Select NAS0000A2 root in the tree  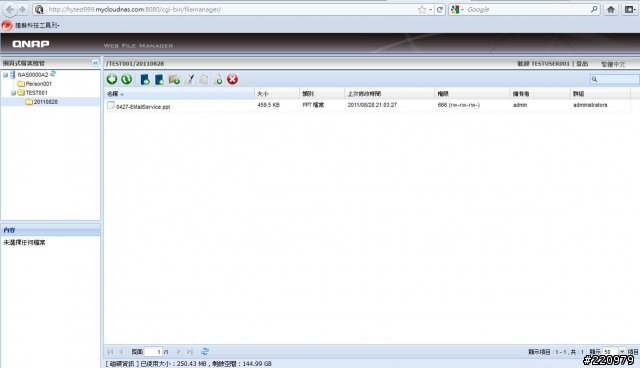33,75
